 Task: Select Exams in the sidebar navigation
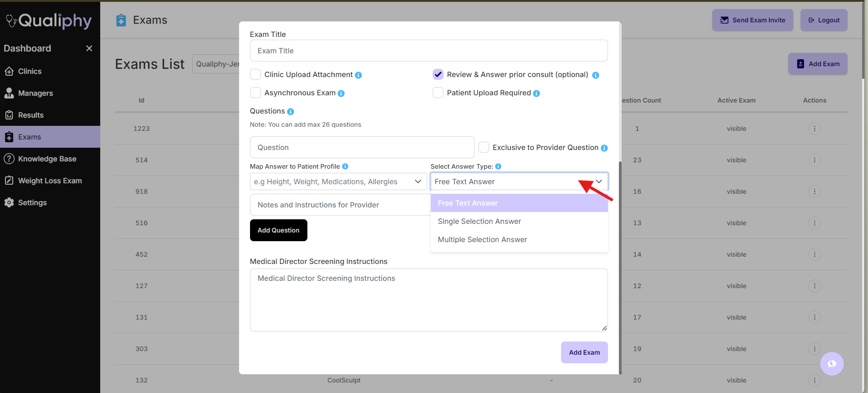30,137
